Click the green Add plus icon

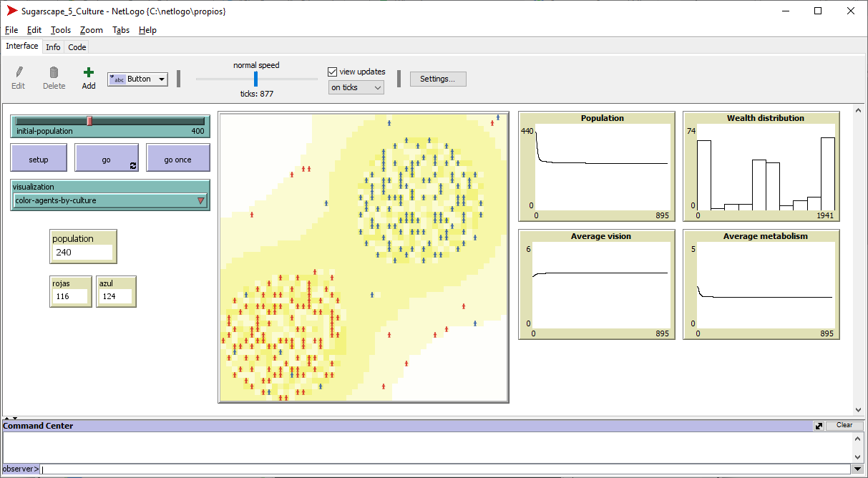click(88, 72)
